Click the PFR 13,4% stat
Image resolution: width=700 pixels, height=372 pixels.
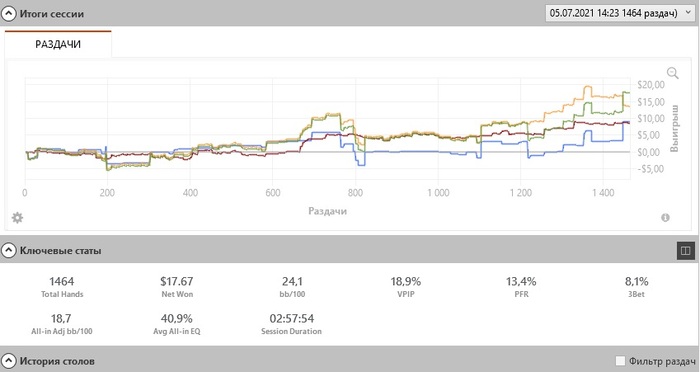(521, 286)
